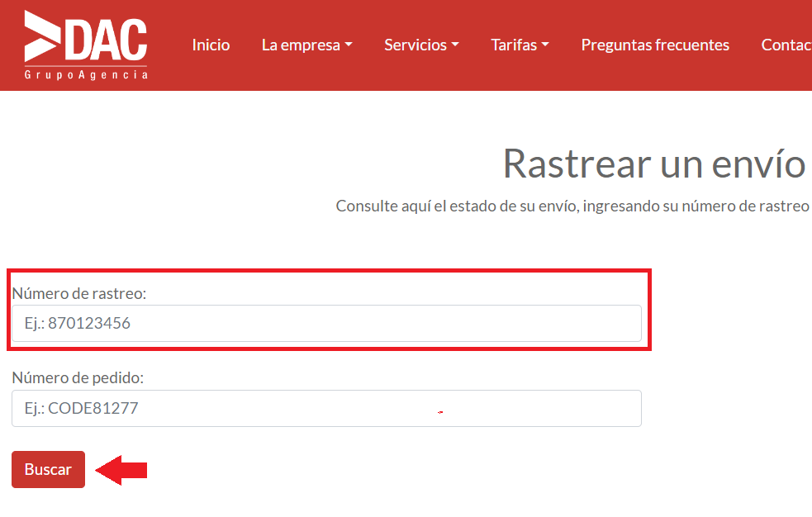Viewport: 812px width, 517px height.
Task: Click the caret beside Servicios
Action: click(x=455, y=45)
